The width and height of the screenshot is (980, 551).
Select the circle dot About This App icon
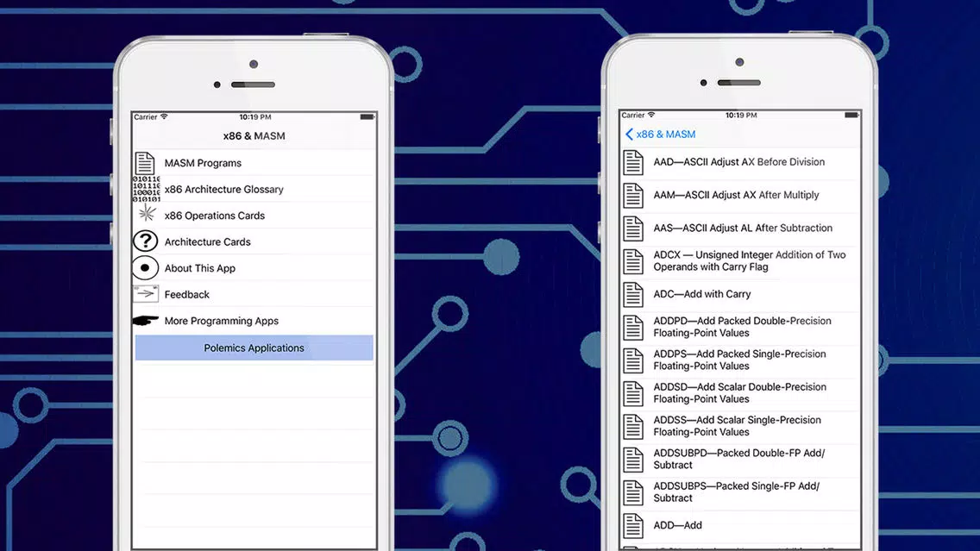(x=145, y=268)
